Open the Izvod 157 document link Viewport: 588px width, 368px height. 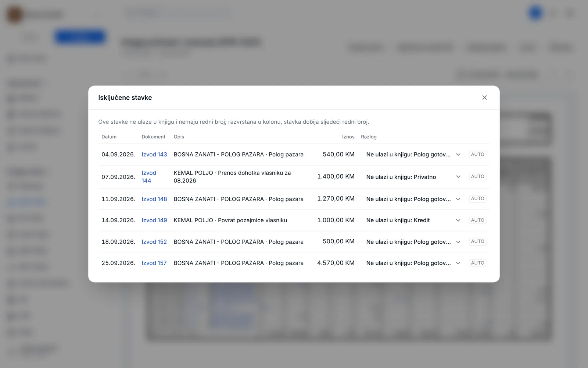(154, 263)
